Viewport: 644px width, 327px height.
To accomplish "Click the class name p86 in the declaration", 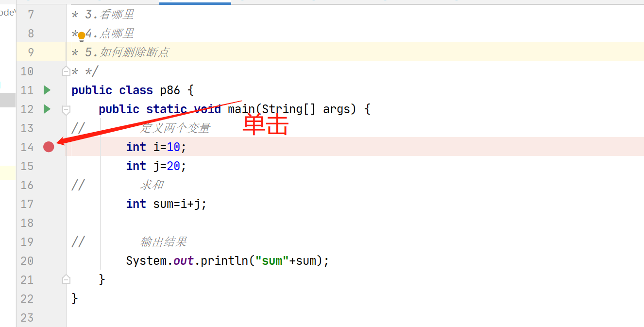I will click(x=170, y=90).
